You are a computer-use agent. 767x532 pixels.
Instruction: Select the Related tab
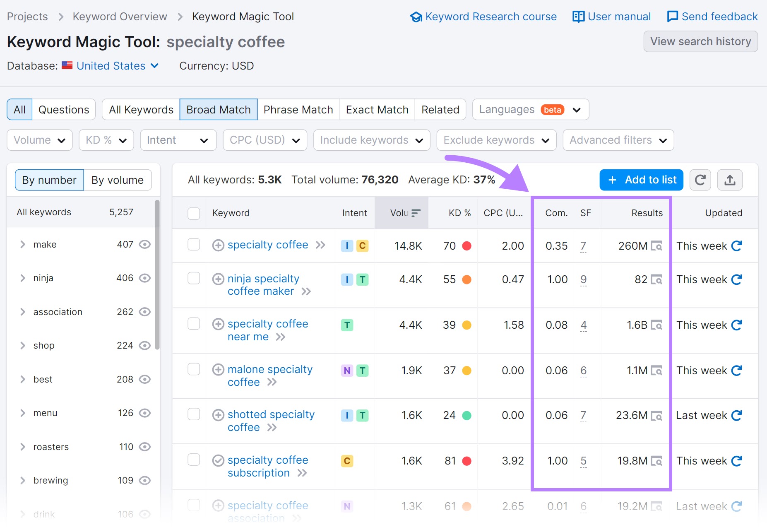(440, 110)
